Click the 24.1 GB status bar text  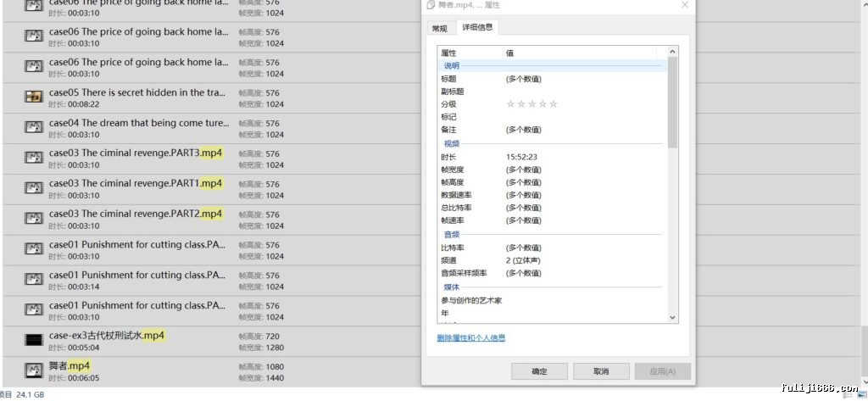click(x=30, y=395)
